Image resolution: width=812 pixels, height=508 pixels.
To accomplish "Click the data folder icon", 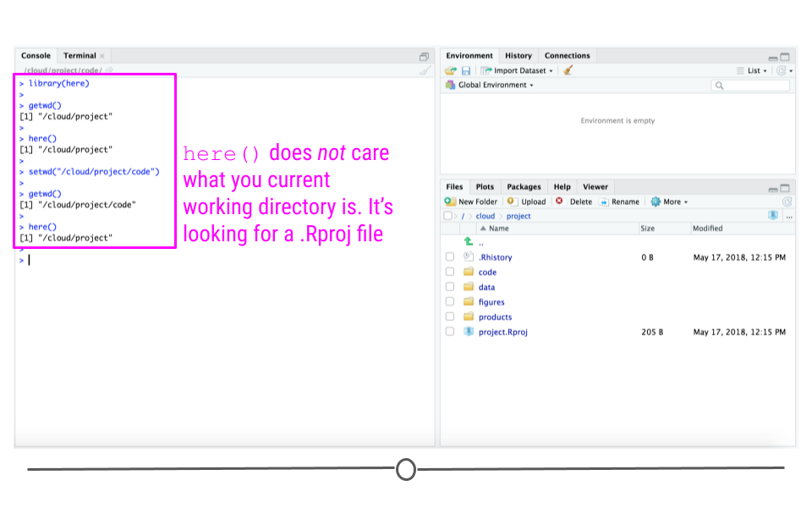I will coord(469,287).
